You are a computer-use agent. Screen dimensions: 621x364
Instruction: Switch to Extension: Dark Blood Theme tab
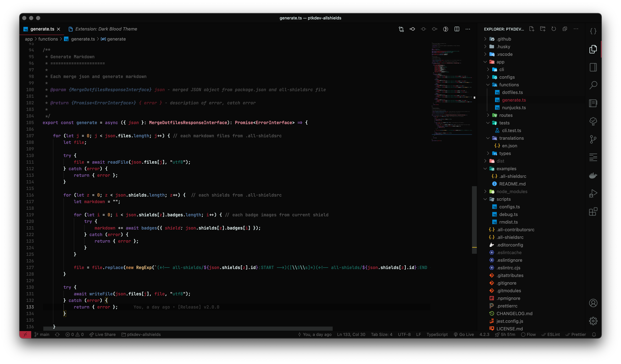point(106,29)
